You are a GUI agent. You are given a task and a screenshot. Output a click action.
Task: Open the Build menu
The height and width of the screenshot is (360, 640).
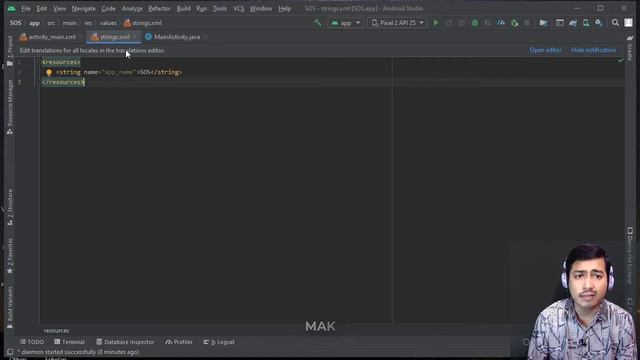point(183,9)
